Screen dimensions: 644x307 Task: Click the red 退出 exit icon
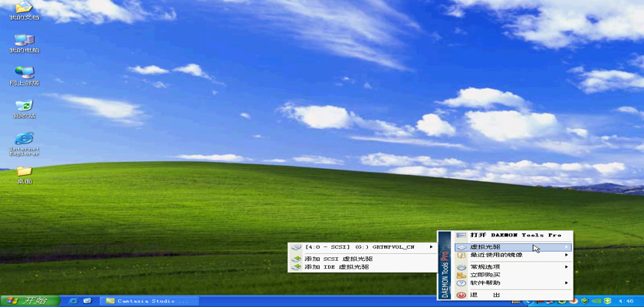[x=461, y=295]
